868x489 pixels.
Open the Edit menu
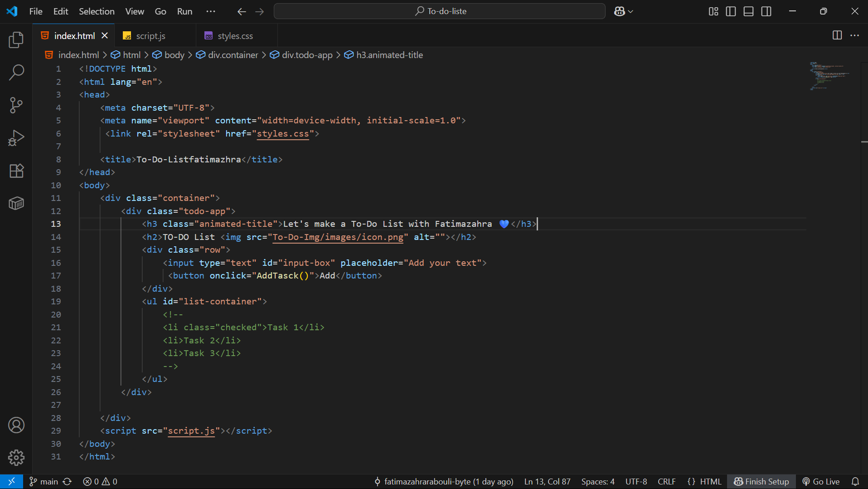(61, 11)
